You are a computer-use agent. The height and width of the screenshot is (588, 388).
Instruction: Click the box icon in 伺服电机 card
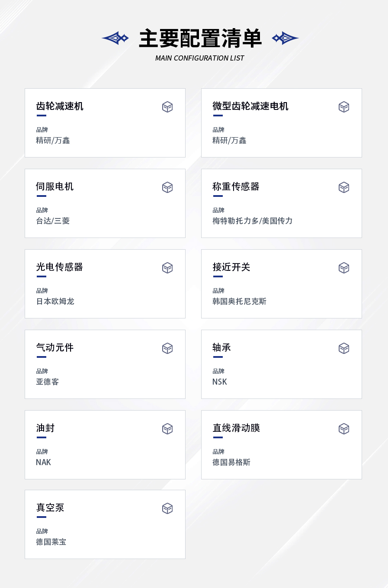(167, 187)
